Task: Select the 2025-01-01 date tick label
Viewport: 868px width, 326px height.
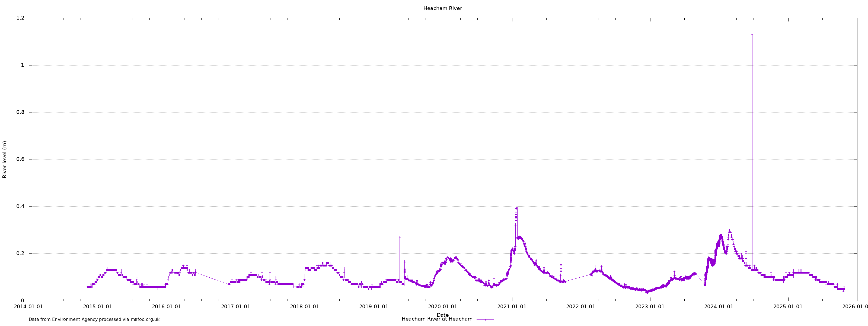Action: click(x=788, y=307)
